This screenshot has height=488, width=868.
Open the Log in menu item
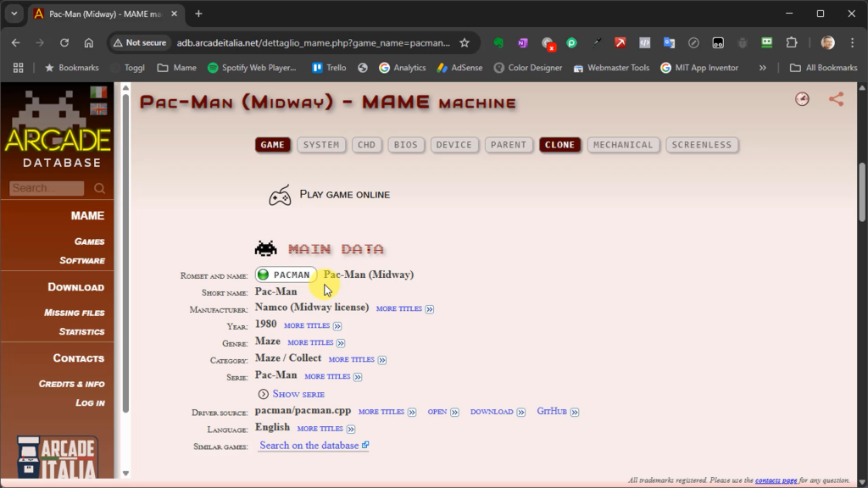click(x=90, y=402)
